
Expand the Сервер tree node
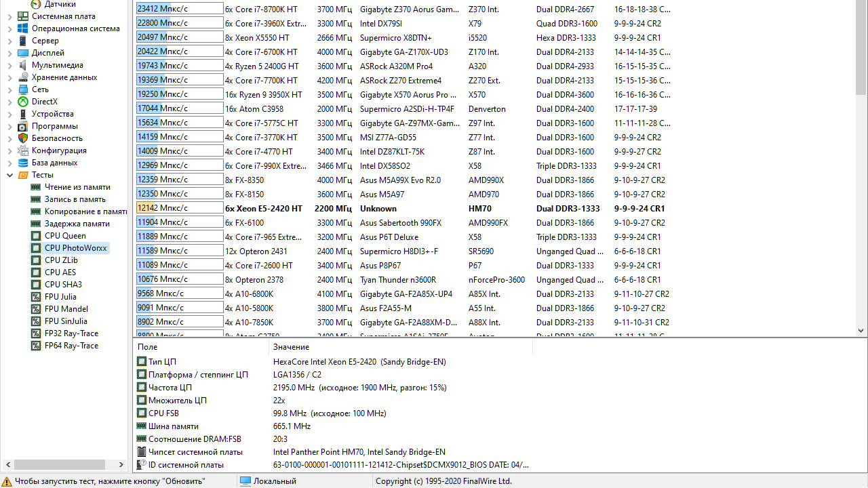click(x=10, y=41)
